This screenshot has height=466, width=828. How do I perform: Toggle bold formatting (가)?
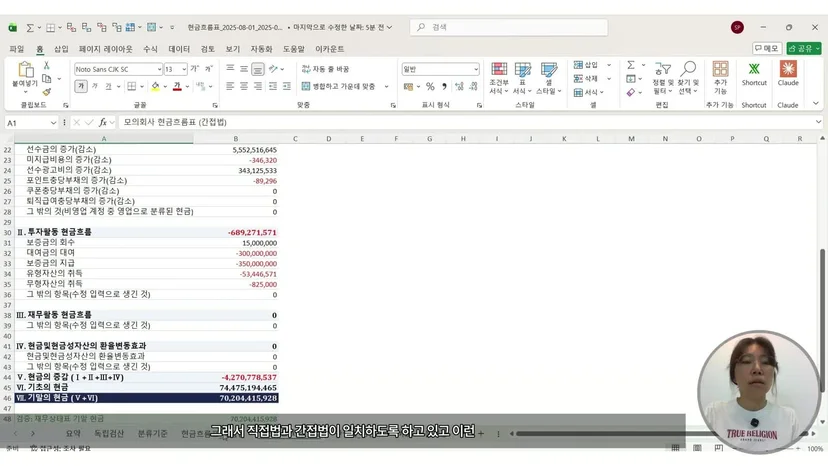click(x=81, y=86)
